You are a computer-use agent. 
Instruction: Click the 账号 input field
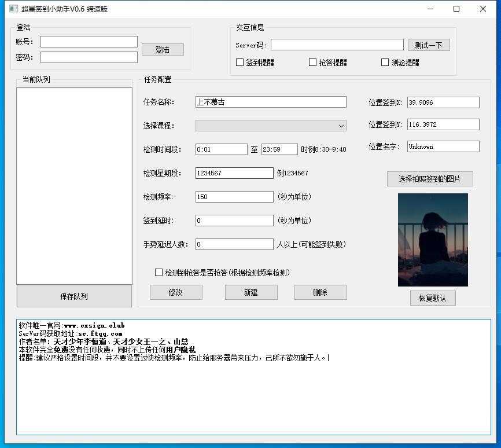pos(89,42)
